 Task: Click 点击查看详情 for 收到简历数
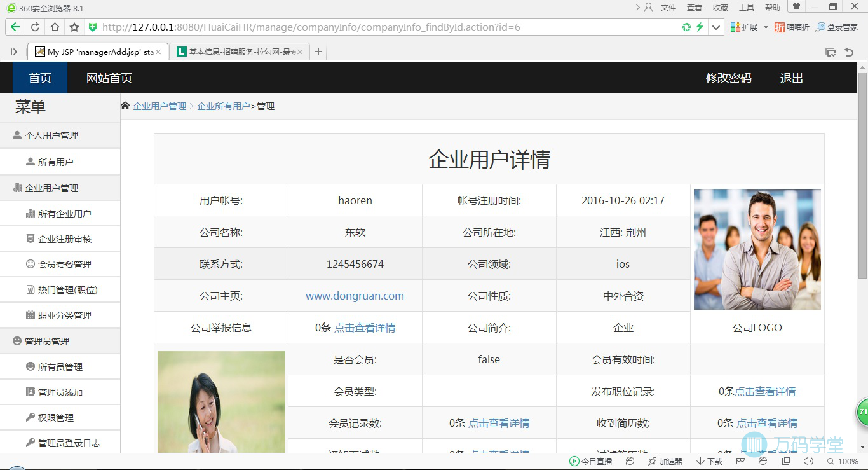point(767,423)
